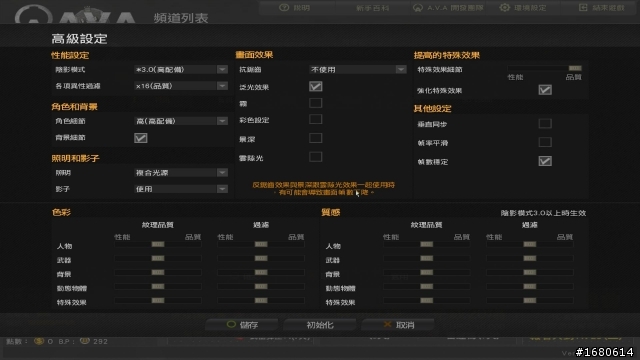Click the 儲存 save button
Screen dimensions: 640x360
coord(242,325)
